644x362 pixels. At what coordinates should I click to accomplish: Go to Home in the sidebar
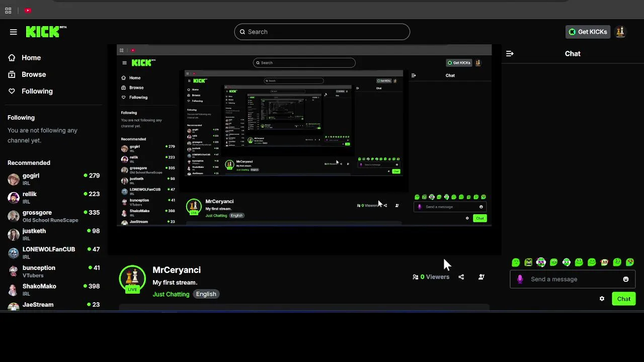(31, 58)
